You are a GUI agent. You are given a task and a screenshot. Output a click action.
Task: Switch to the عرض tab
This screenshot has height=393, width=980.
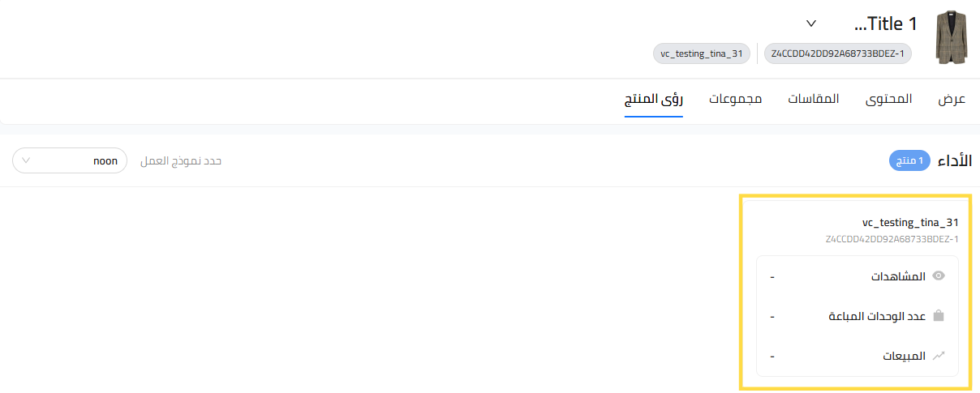[952, 100]
